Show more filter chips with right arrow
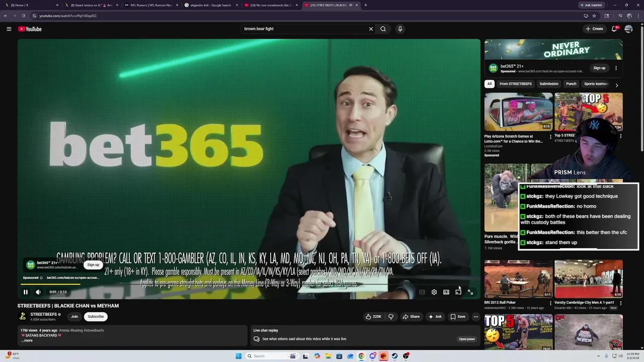 pyautogui.click(x=617, y=85)
